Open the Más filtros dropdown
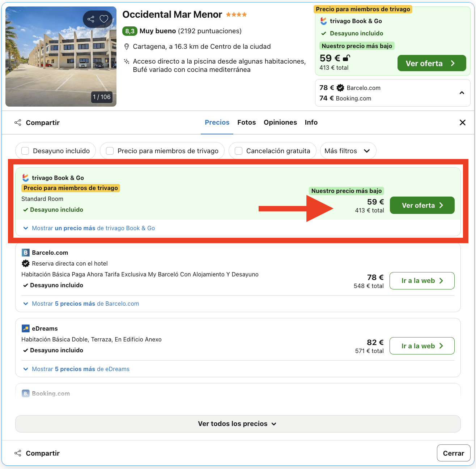Image resolution: width=476 pixels, height=469 pixels. coord(348,151)
